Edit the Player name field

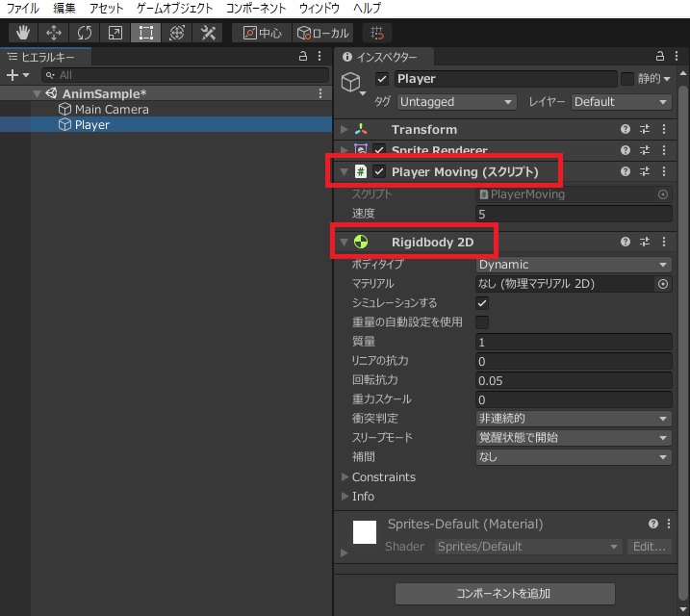click(x=505, y=79)
